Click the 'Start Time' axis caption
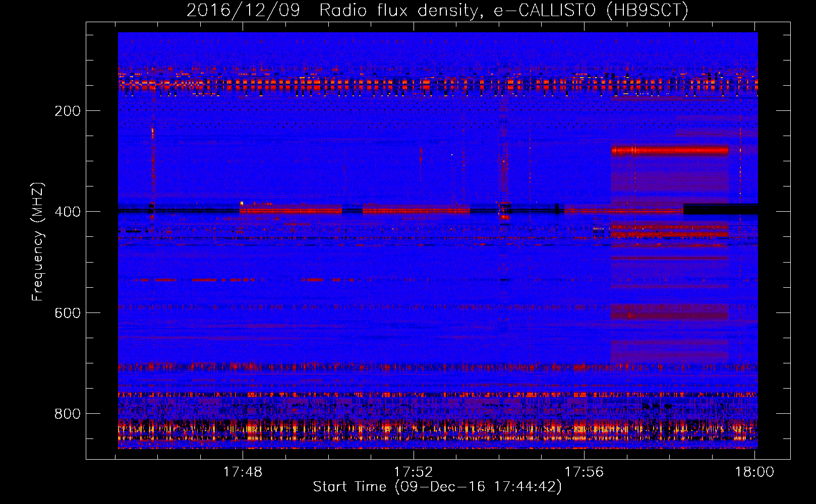816x504 pixels. click(437, 487)
